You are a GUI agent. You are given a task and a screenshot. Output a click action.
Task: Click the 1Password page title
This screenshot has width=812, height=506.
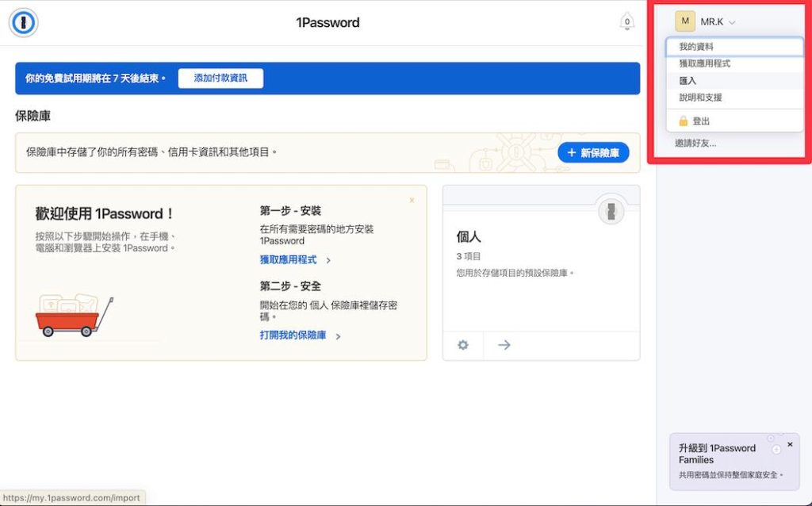(327, 23)
